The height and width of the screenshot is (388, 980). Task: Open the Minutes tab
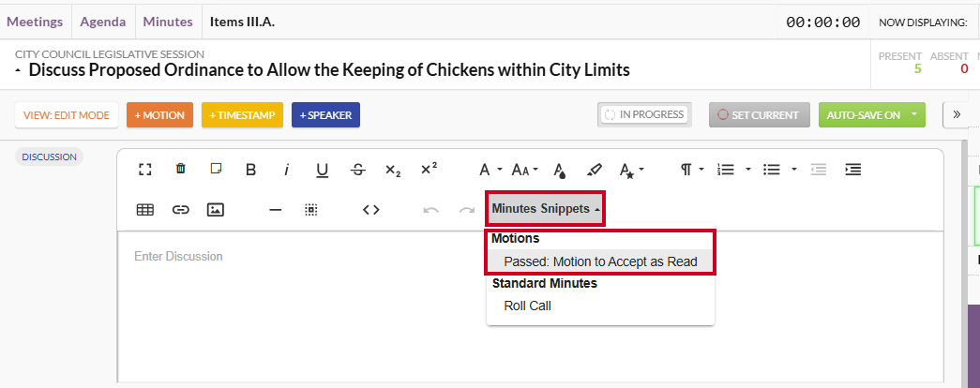168,22
